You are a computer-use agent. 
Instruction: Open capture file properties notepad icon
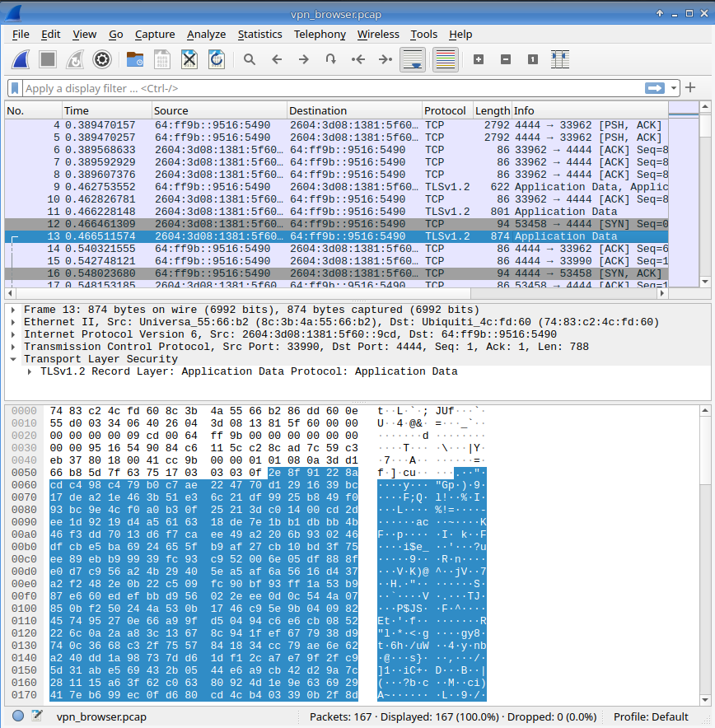[37, 716]
